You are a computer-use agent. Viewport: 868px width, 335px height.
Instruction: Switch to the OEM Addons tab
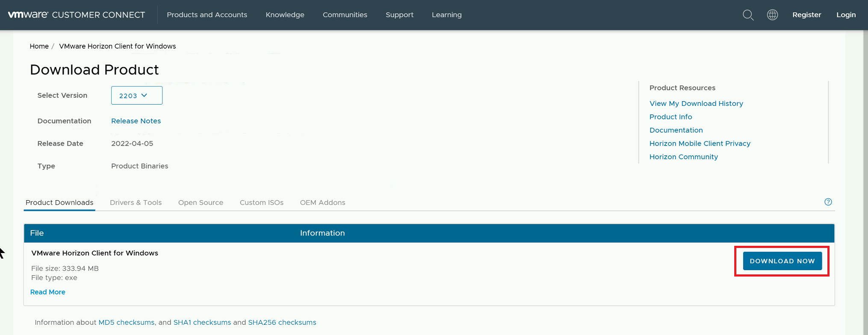323,202
